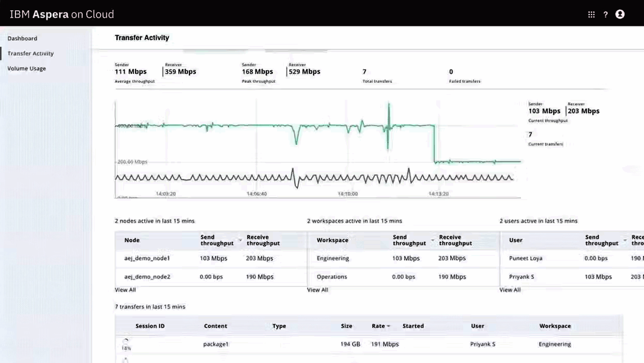The width and height of the screenshot is (644, 363).
Task: Click View All under the User table
Action: pyautogui.click(x=510, y=290)
